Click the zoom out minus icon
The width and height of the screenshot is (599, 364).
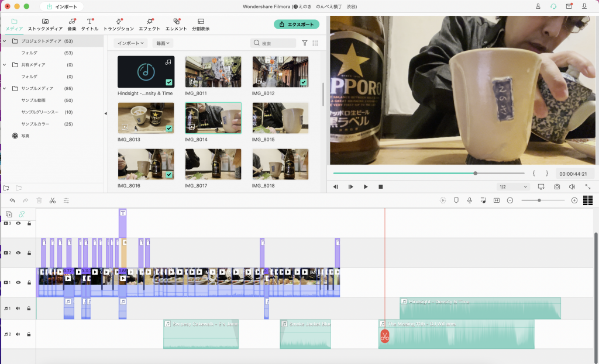tap(510, 200)
